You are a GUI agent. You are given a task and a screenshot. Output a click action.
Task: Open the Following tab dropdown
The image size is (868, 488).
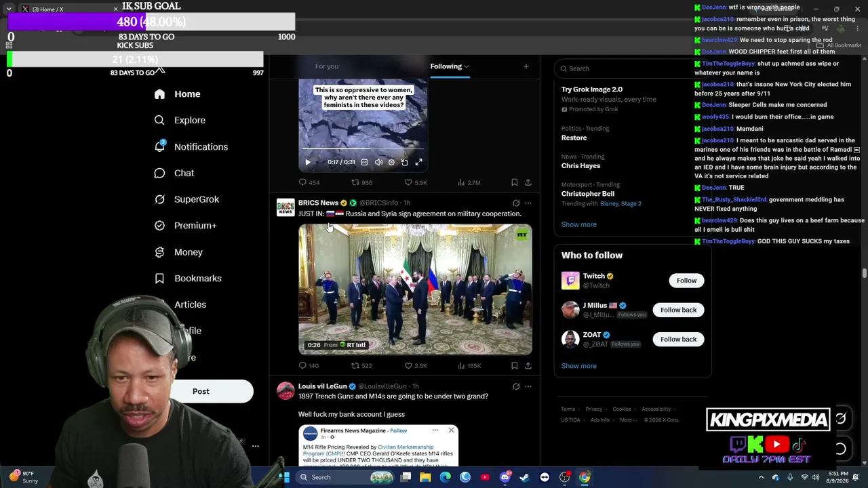coord(450,66)
